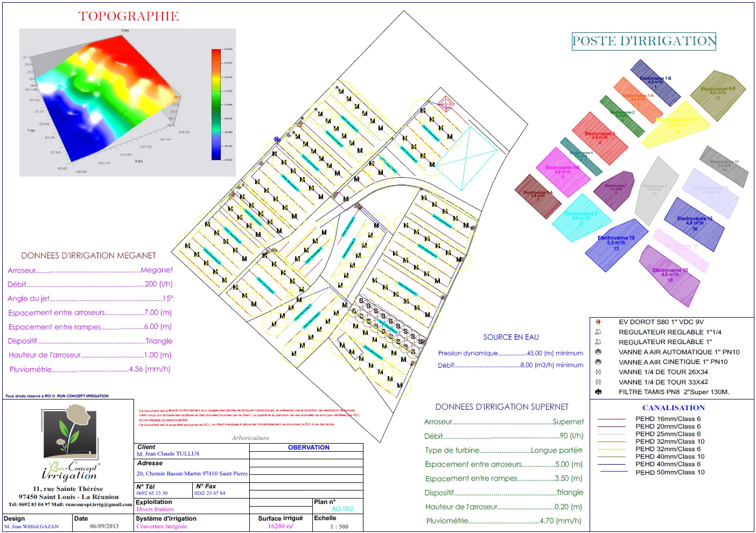Viewport: 756px width, 533px height.
Task: Click the 'Divers fruitiers' exploitation value
Action: coord(155,509)
